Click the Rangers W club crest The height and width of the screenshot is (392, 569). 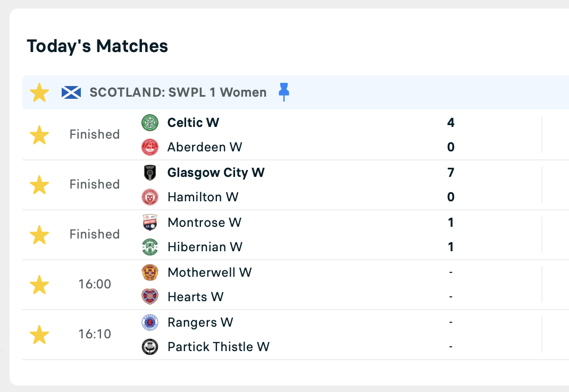pyautogui.click(x=150, y=322)
